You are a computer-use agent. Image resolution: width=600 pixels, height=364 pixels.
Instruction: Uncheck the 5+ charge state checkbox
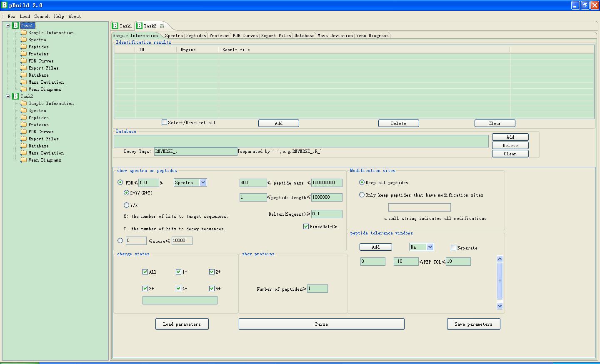pyautogui.click(x=212, y=288)
